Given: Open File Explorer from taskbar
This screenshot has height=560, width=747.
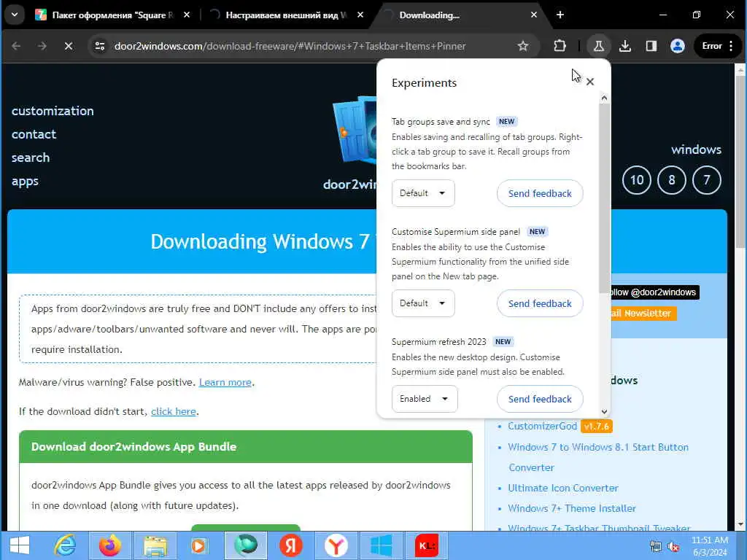Looking at the screenshot, I should (155, 545).
